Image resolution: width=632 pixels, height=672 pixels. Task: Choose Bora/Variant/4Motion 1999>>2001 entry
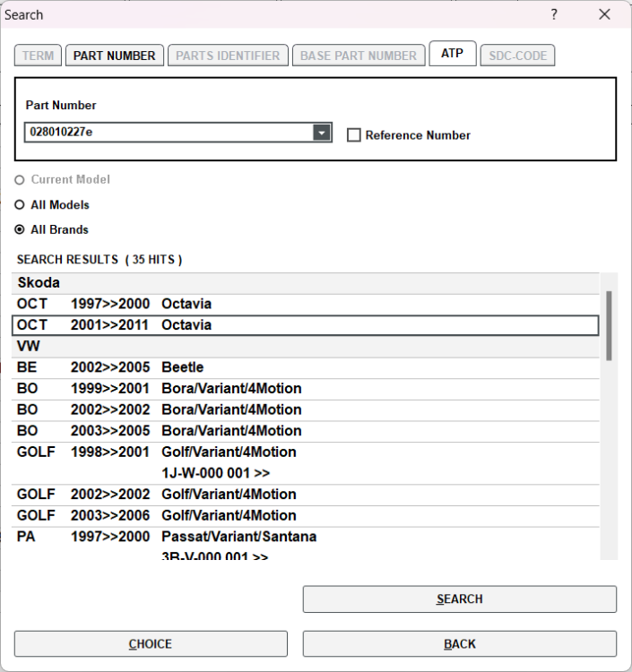point(305,389)
